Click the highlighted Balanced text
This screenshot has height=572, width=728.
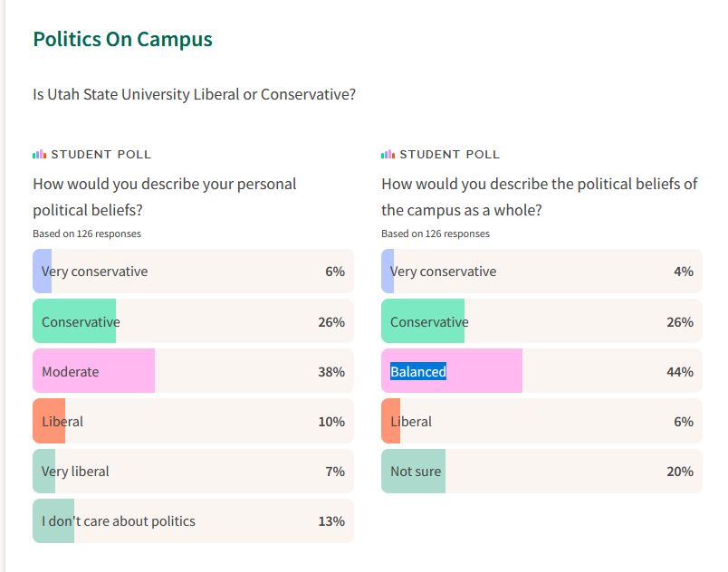[418, 372]
